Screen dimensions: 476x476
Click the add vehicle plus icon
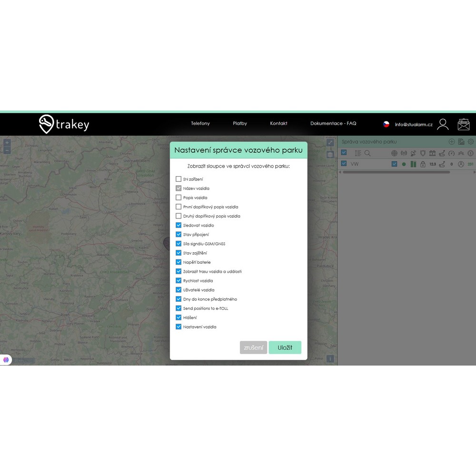pyautogui.click(x=452, y=142)
